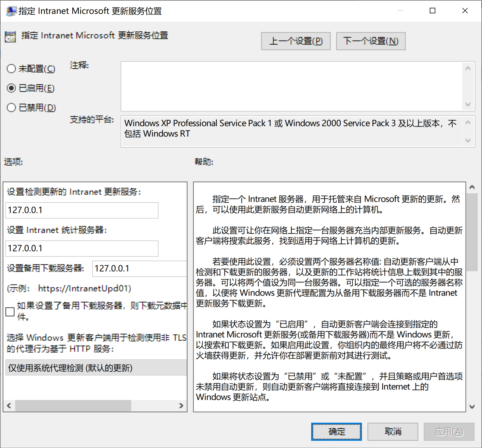Click the 帮助: heading label

[204, 162]
